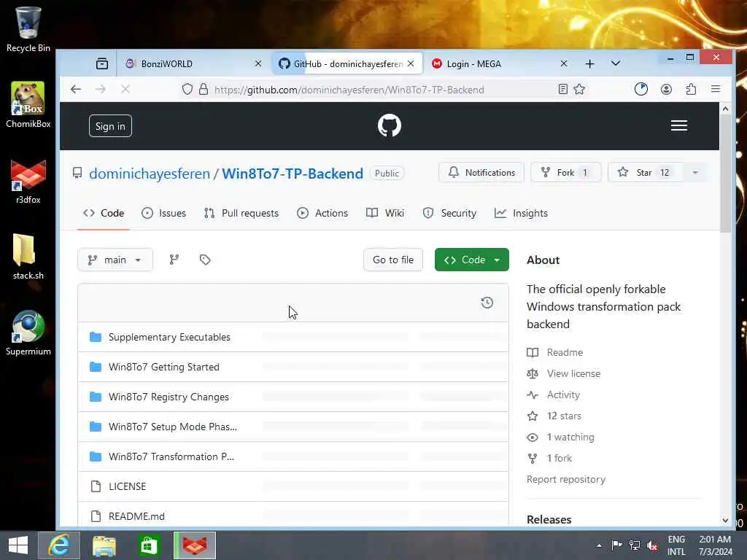Click the page vertical scrollbar thumb
Image resolution: width=747 pixels, height=560 pixels.
[x=725, y=174]
